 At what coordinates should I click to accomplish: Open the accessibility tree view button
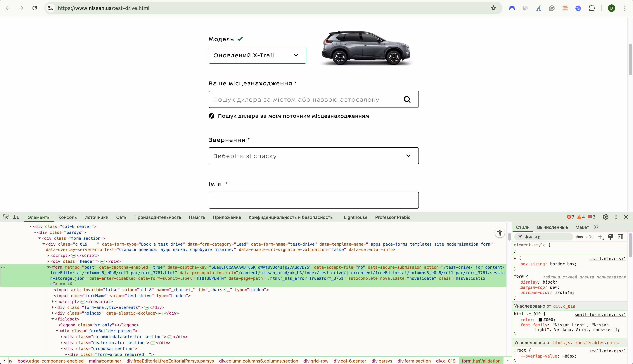[x=500, y=233]
